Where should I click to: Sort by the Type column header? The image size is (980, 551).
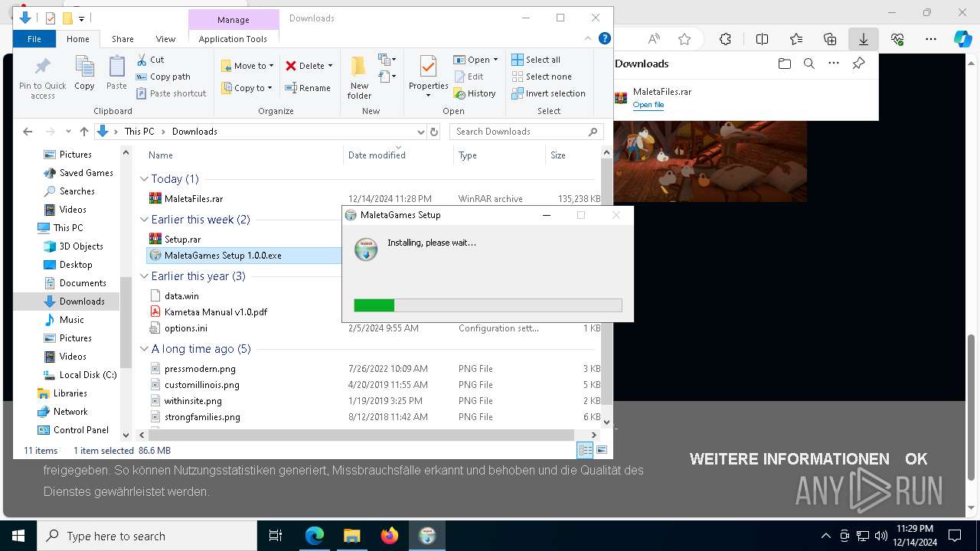(499, 155)
